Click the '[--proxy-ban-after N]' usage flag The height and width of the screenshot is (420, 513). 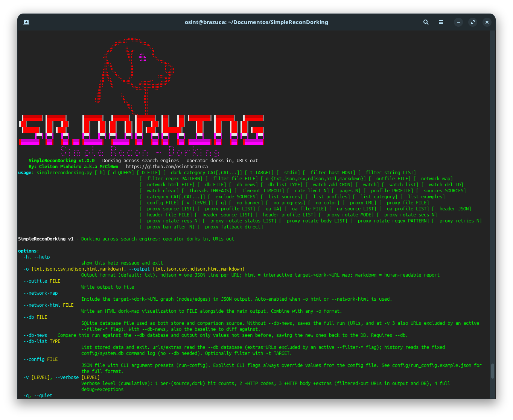[167, 227]
